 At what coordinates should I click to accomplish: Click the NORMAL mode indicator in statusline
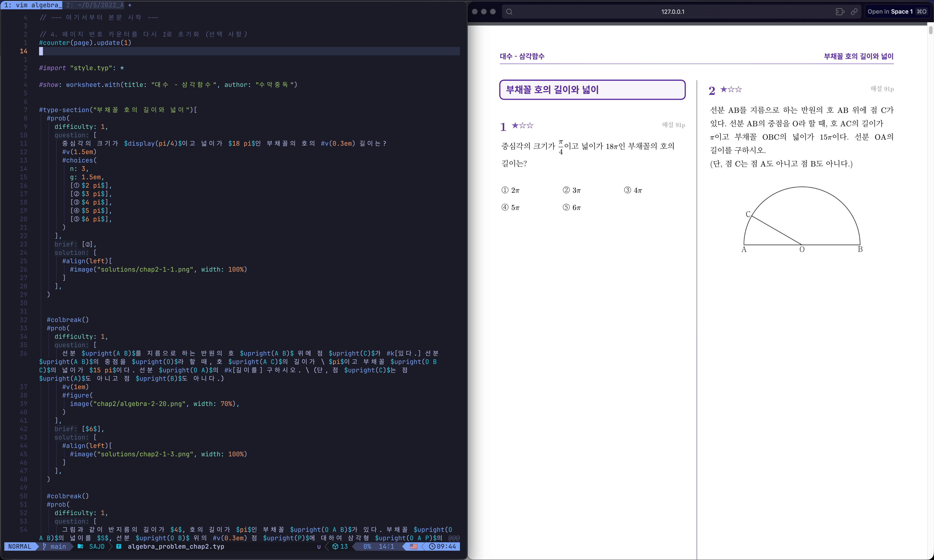click(20, 546)
